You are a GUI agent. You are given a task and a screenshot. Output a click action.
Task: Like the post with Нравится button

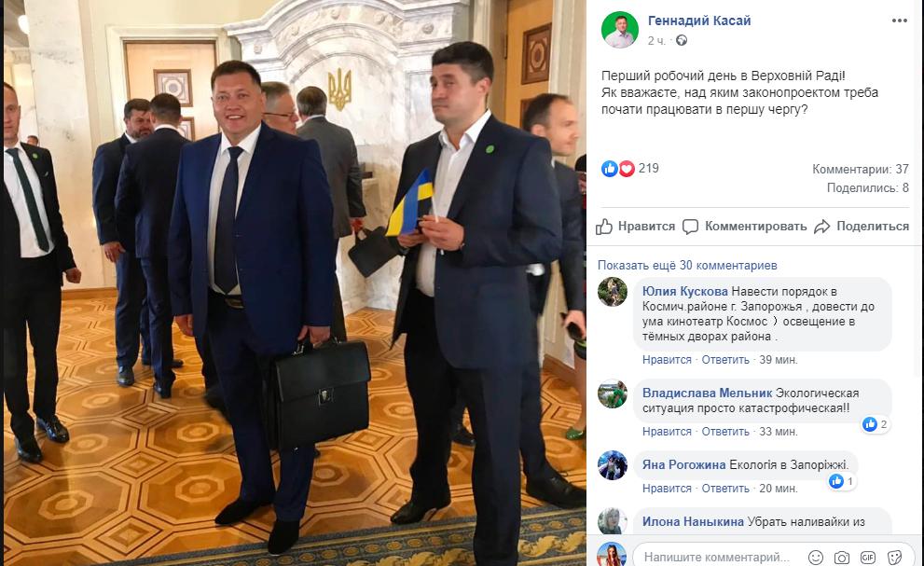[635, 227]
